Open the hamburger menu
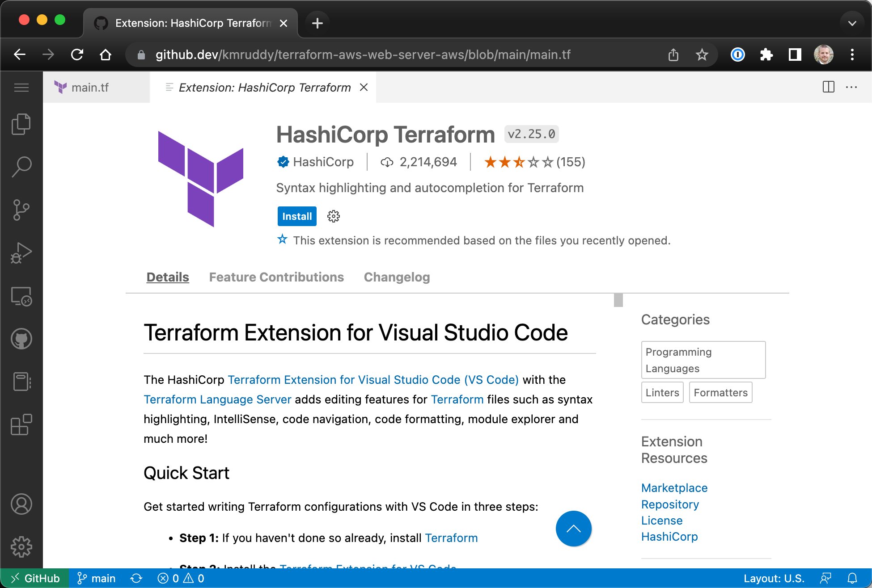 21,88
